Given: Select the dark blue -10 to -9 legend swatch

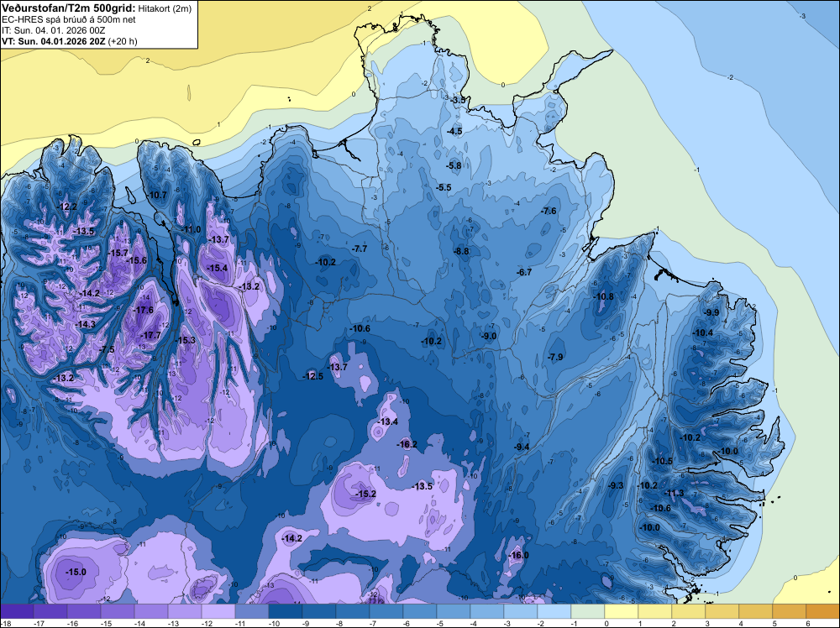Looking at the screenshot, I should point(285,611).
